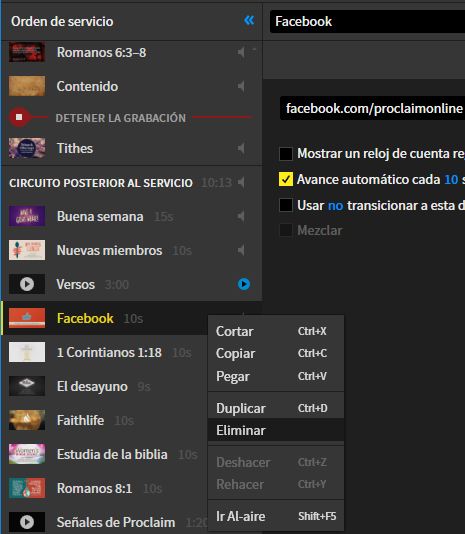Click speaker icon on Romanos 6:3–8 row

[x=241, y=52]
